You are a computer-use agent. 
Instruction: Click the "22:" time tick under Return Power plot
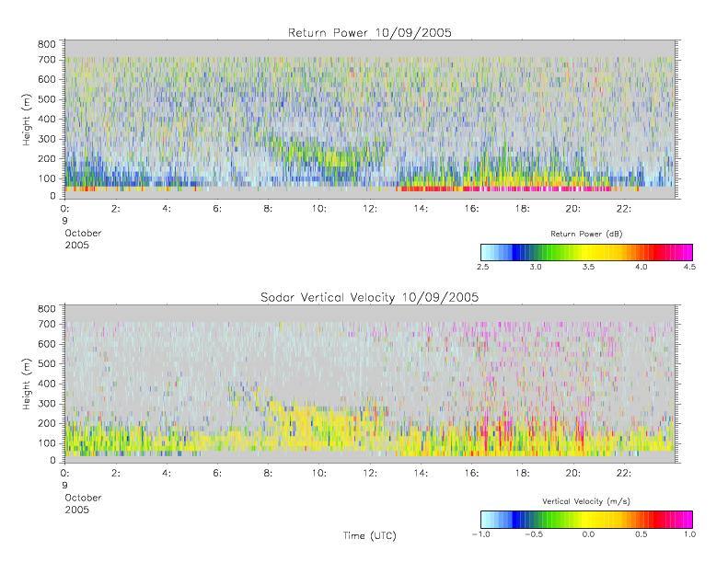pyautogui.click(x=624, y=209)
